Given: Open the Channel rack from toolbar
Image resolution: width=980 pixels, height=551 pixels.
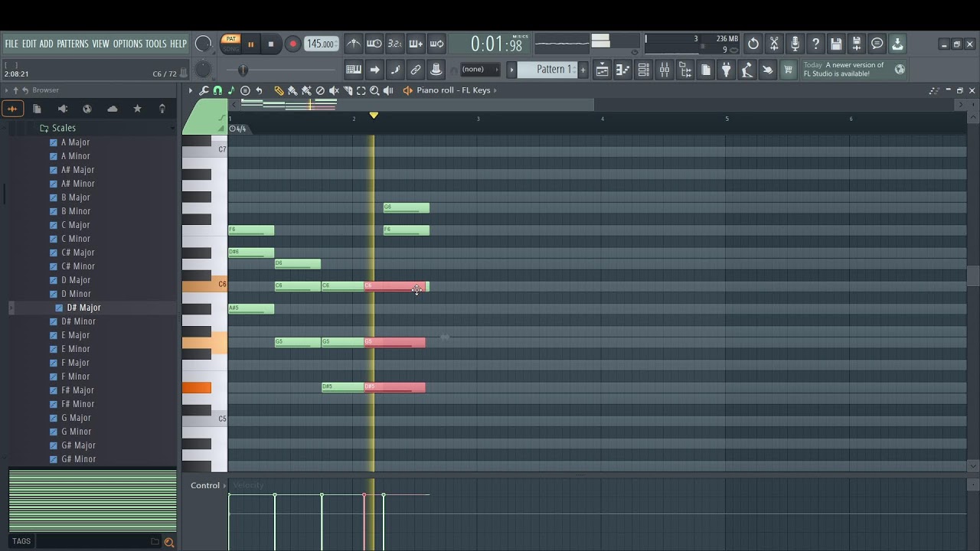Looking at the screenshot, I should [644, 70].
